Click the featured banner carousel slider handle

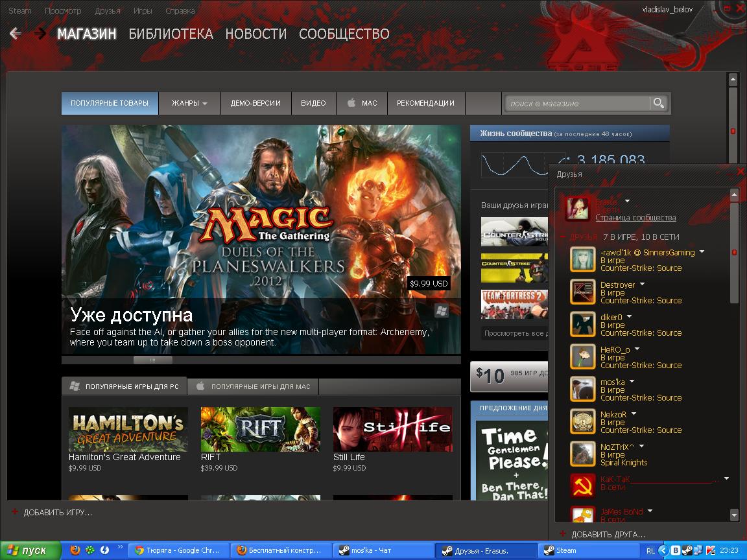pyautogui.click(x=153, y=360)
